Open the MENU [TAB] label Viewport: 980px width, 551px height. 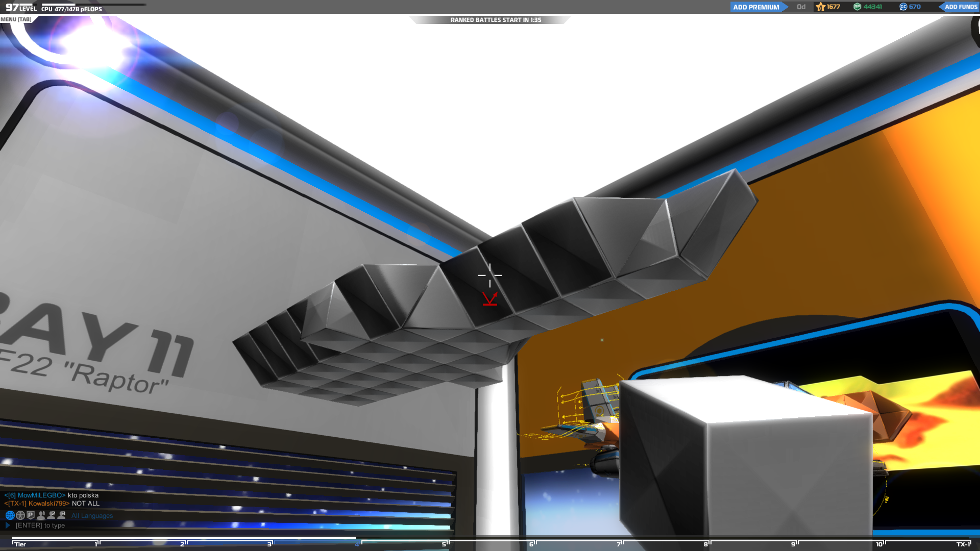click(x=16, y=19)
